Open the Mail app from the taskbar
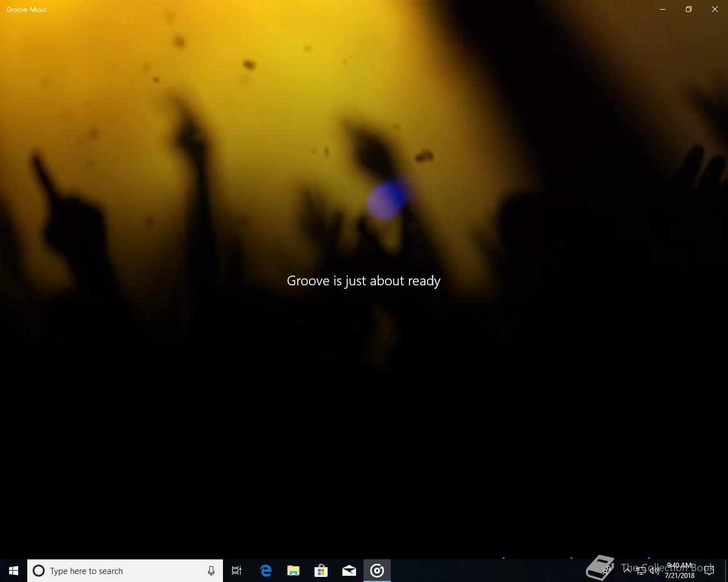The image size is (728, 582). [x=349, y=571]
